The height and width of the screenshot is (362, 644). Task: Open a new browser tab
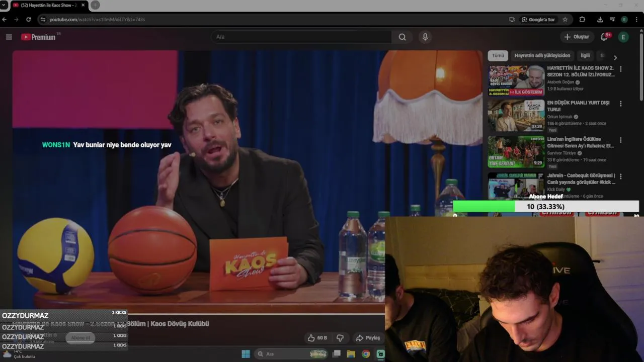pyautogui.click(x=95, y=5)
